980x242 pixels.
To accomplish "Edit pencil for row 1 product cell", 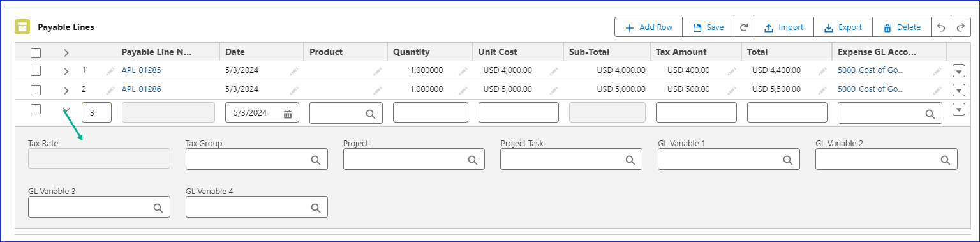I will pyautogui.click(x=378, y=72).
